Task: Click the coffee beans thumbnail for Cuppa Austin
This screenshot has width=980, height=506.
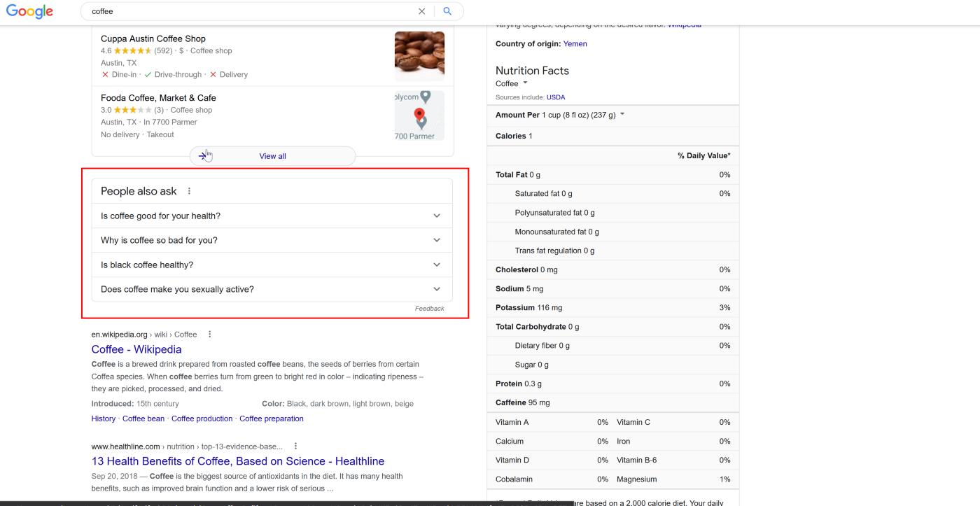Action: point(419,56)
